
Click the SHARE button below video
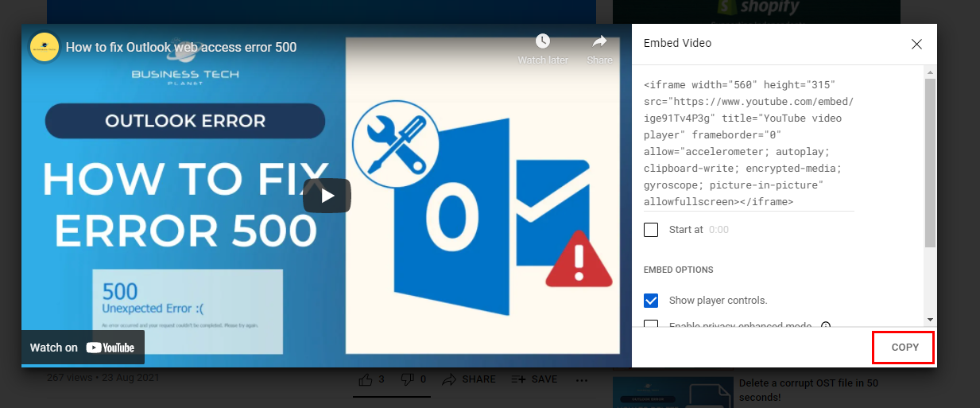click(x=469, y=379)
